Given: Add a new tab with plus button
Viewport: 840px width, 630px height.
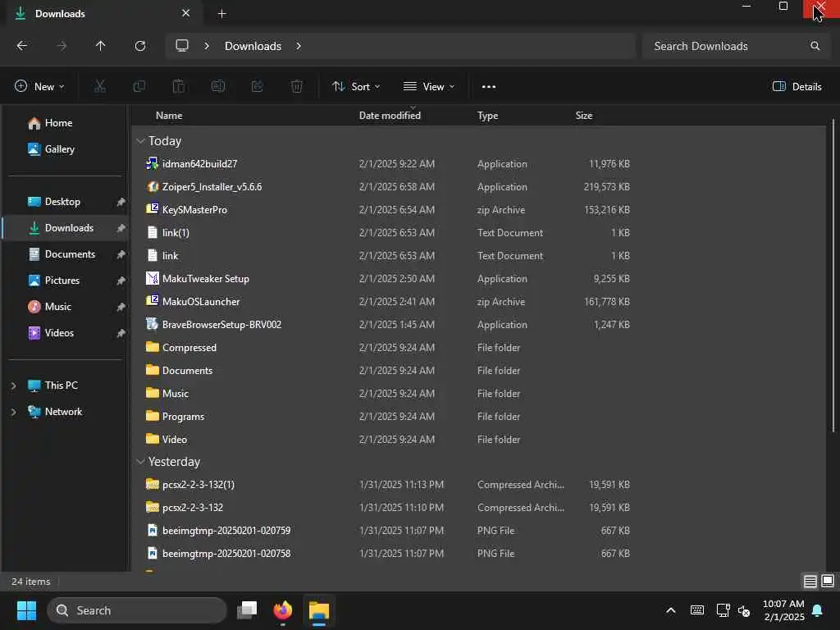Looking at the screenshot, I should [221, 14].
